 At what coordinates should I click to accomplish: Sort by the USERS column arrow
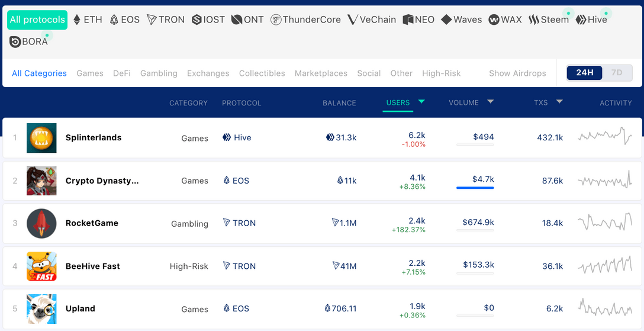click(421, 101)
